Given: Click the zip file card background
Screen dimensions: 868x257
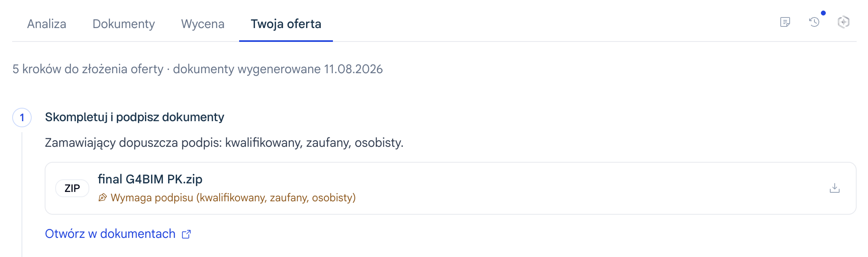Looking at the screenshot, I should click(x=451, y=188).
